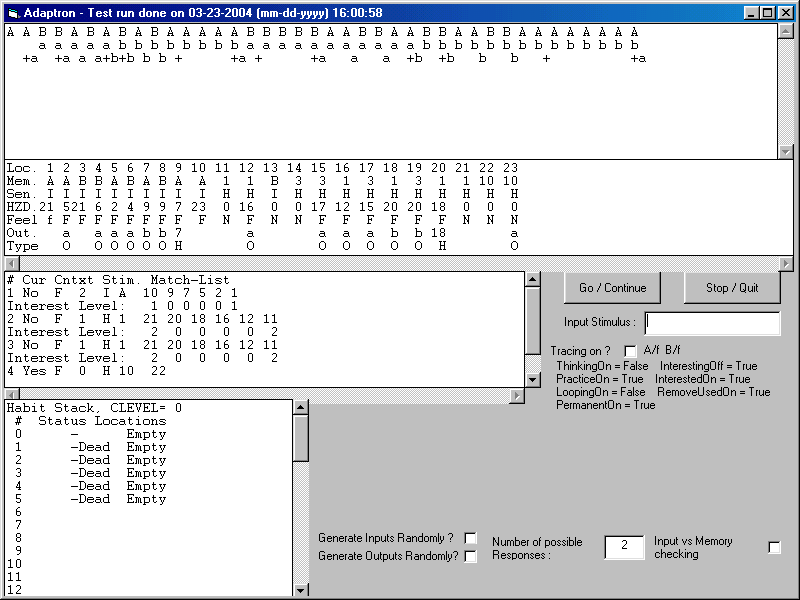Click left arrow of memory table horizontal scrollbar

click(12, 264)
